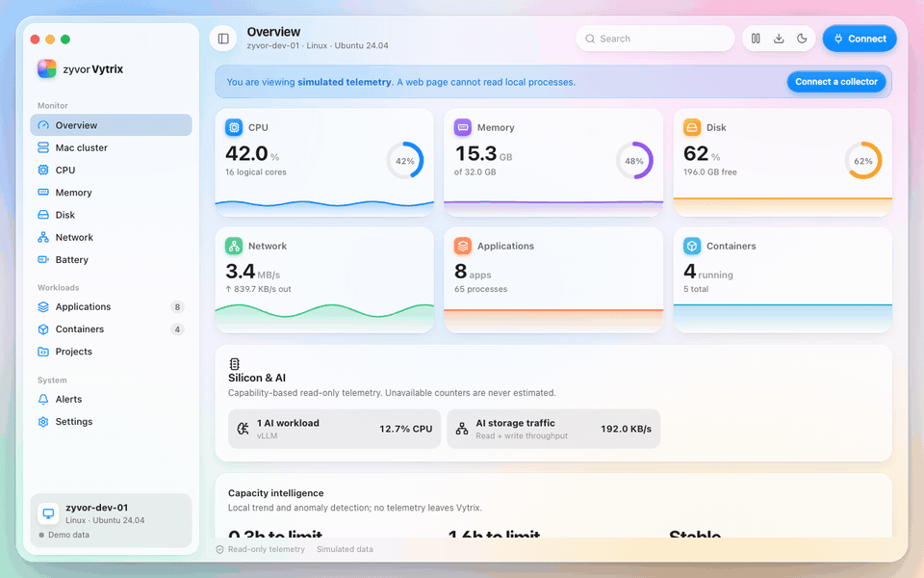The height and width of the screenshot is (578, 924).
Task: Toggle the sidebar with the panel icon
Action: 223,39
